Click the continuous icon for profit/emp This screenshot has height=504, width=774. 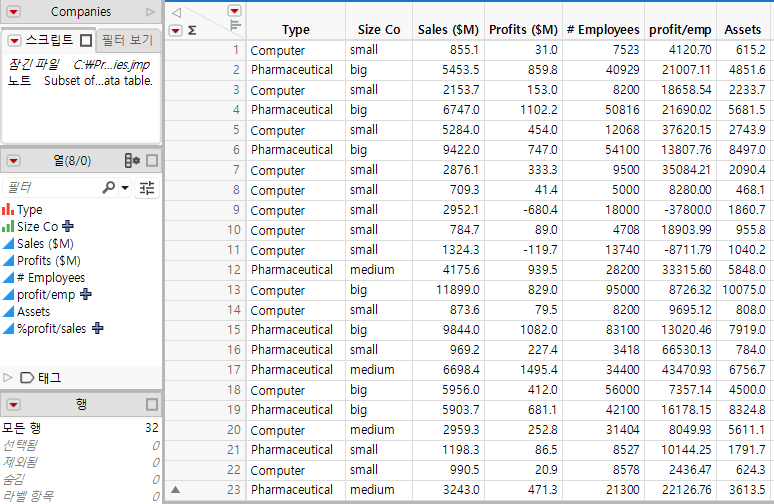[x=8, y=295]
